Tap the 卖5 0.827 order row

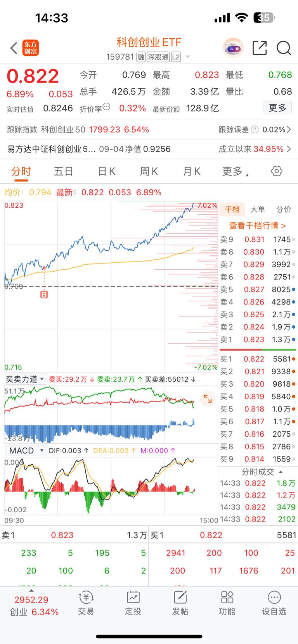(258, 289)
